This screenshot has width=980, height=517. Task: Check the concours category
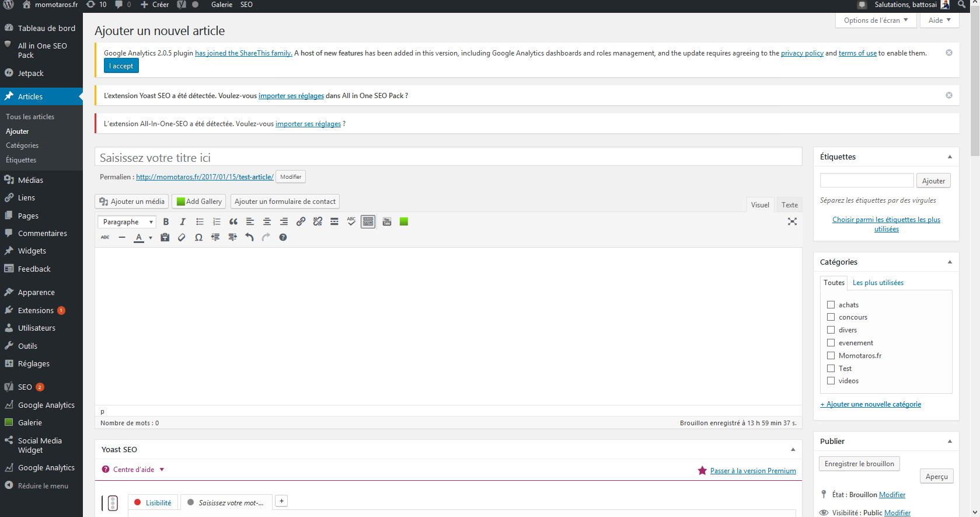pos(831,317)
